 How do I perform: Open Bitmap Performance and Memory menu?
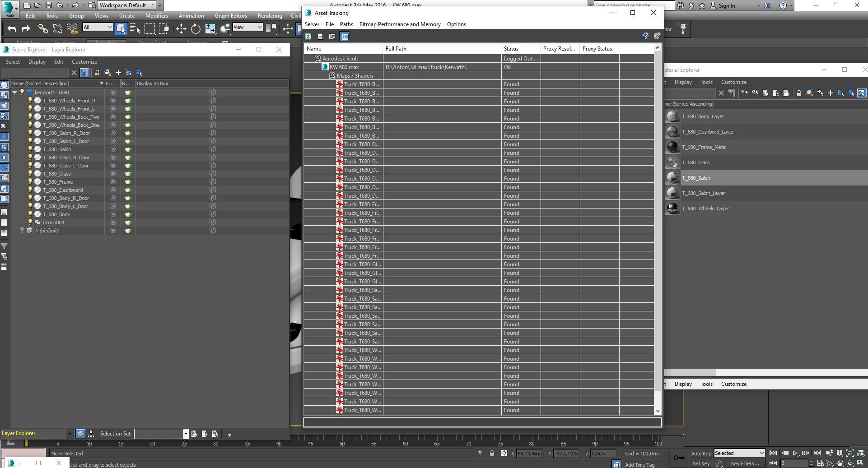click(x=400, y=24)
